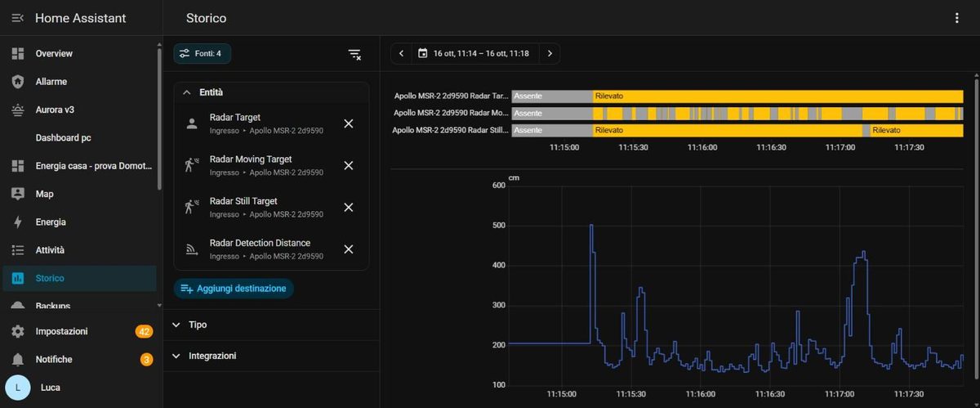Viewport: 980px width, 408px height.
Task: Click the Aurora v3 lamp icon
Action: (x=18, y=110)
